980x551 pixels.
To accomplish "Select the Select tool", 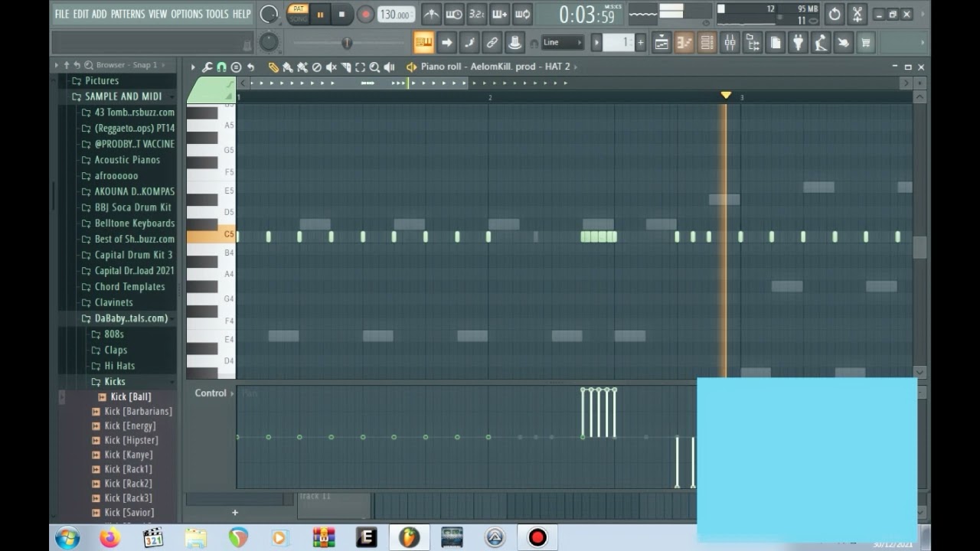I will (x=361, y=67).
